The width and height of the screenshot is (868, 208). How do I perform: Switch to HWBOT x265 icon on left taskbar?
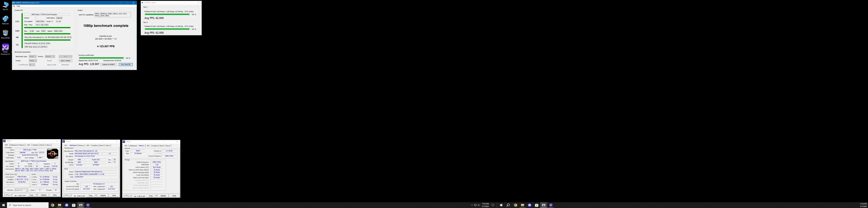coord(81,205)
